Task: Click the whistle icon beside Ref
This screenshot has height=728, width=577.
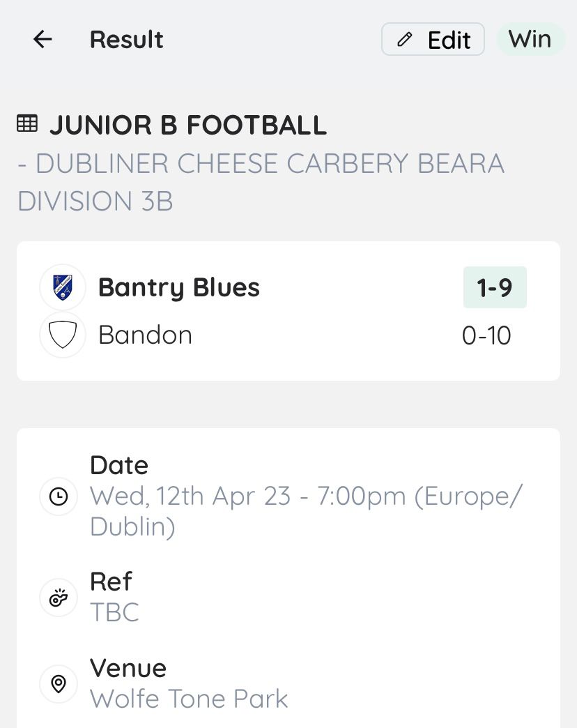Action: point(59,598)
